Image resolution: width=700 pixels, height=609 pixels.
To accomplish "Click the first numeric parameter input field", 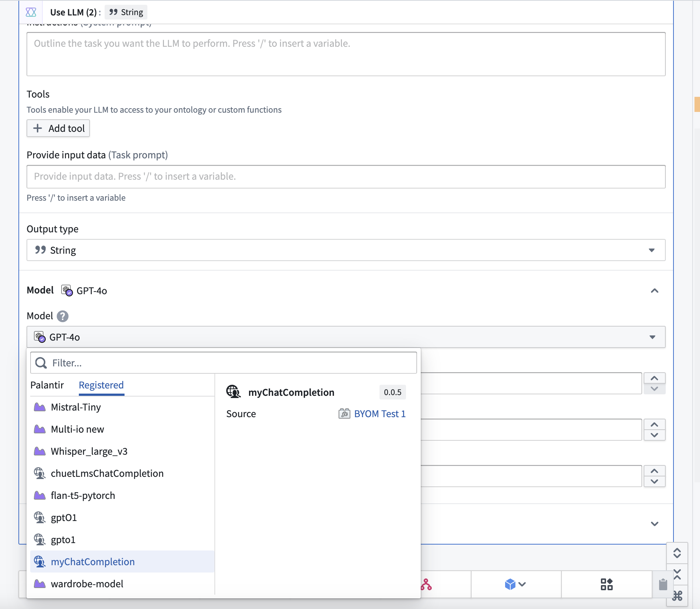I will click(531, 383).
